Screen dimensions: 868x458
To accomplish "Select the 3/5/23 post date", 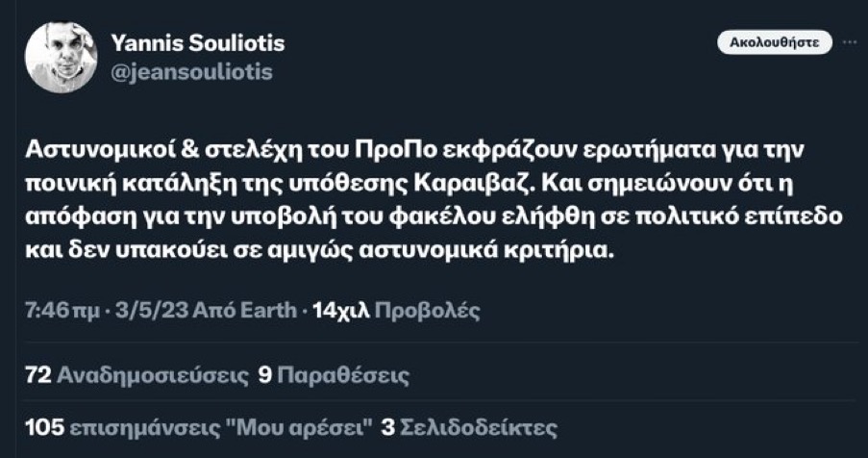I will (x=150, y=311).
